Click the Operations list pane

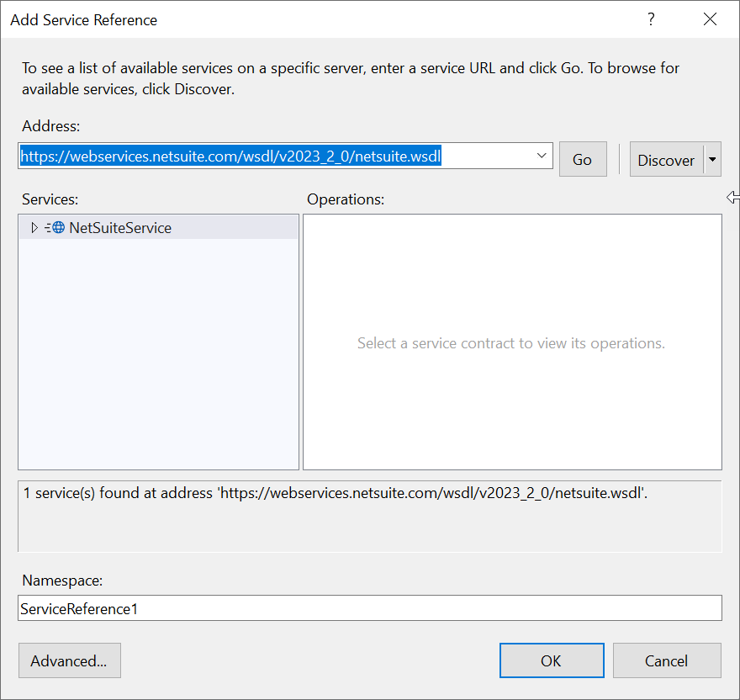512,342
